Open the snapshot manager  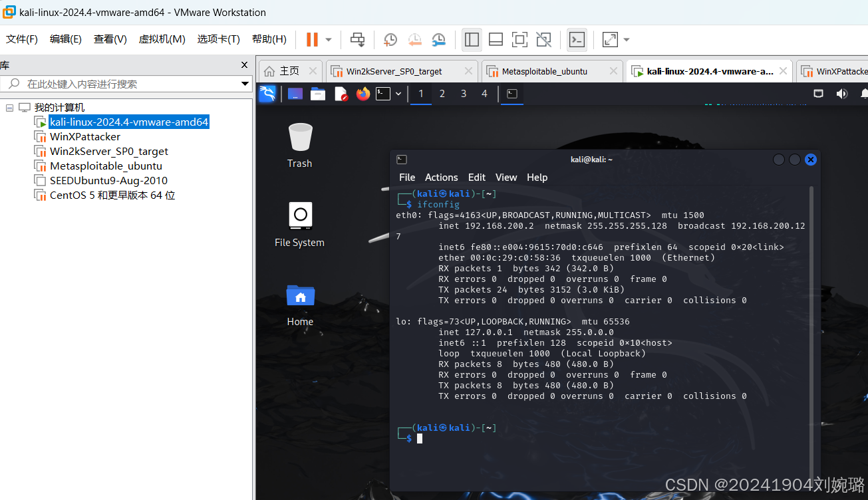[x=438, y=40]
